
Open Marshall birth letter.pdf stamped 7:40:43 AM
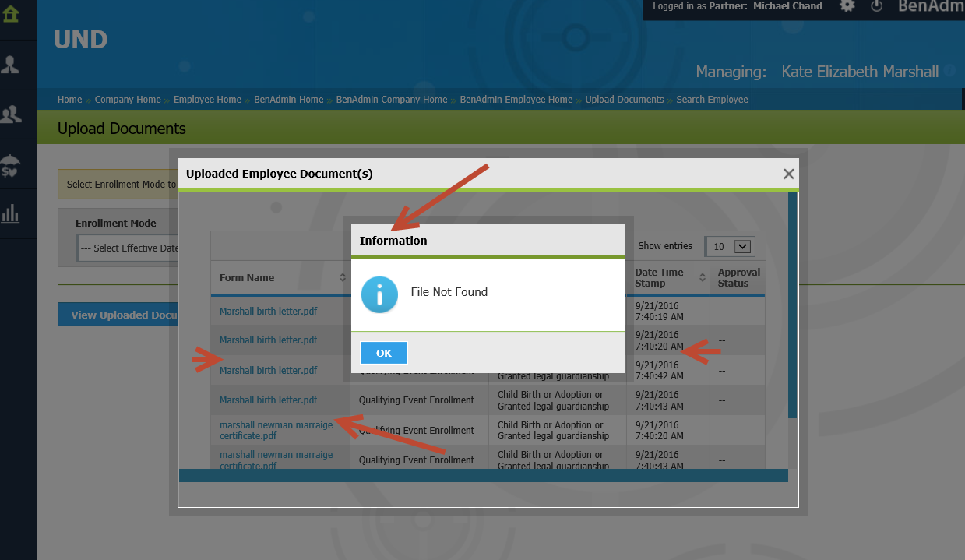(x=268, y=400)
